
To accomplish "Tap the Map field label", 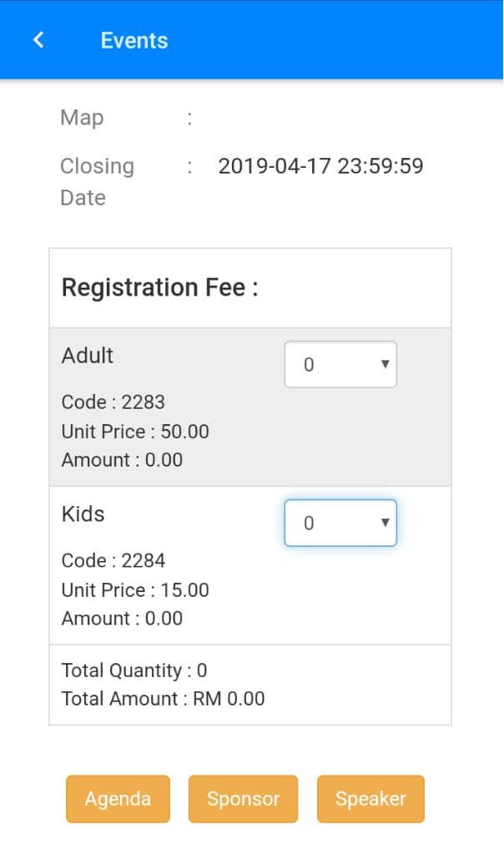I will click(82, 118).
